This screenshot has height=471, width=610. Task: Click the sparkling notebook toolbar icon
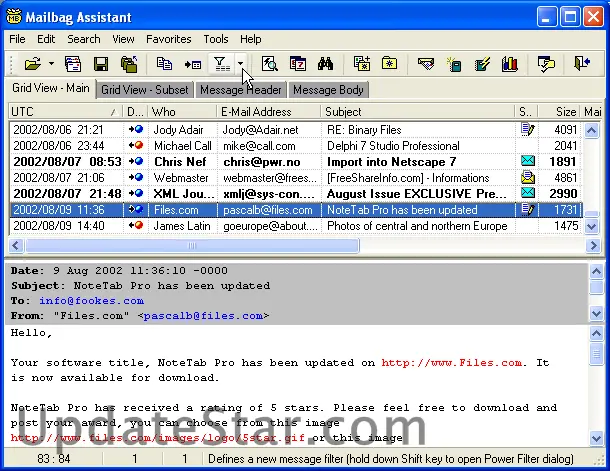pyautogui.click(x=454, y=64)
